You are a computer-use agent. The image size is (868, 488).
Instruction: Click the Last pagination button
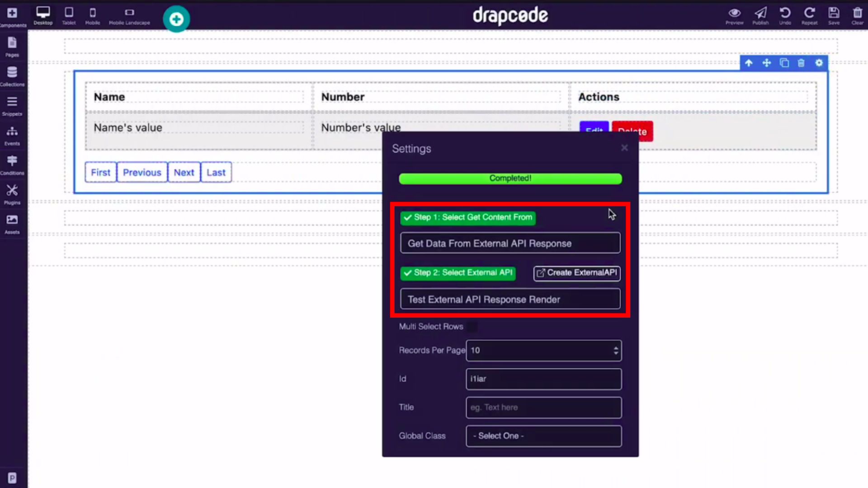(x=216, y=172)
